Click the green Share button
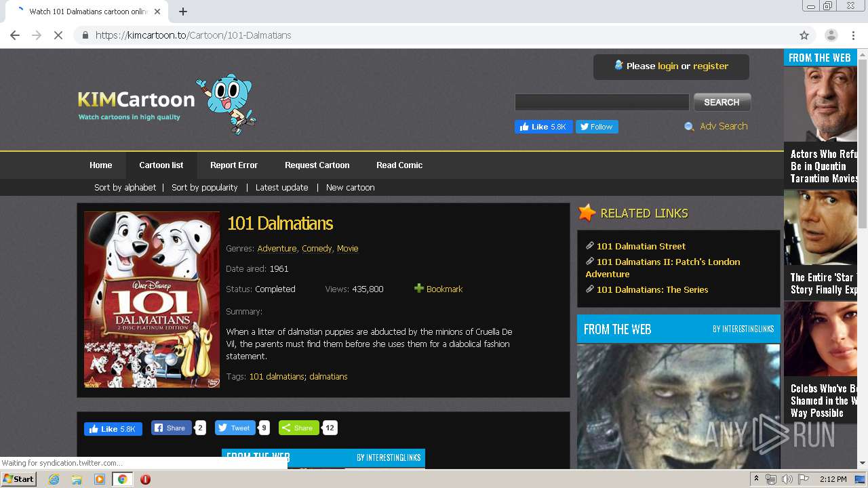 pos(298,428)
